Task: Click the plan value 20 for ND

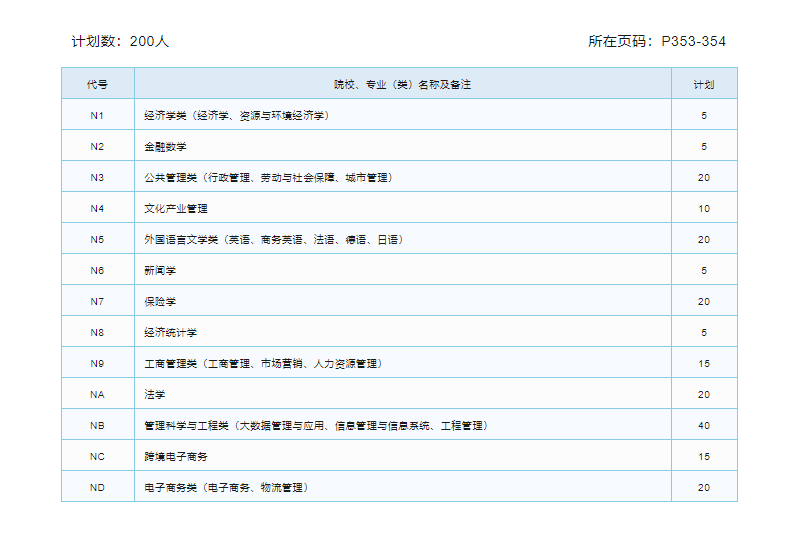Action: point(704,488)
